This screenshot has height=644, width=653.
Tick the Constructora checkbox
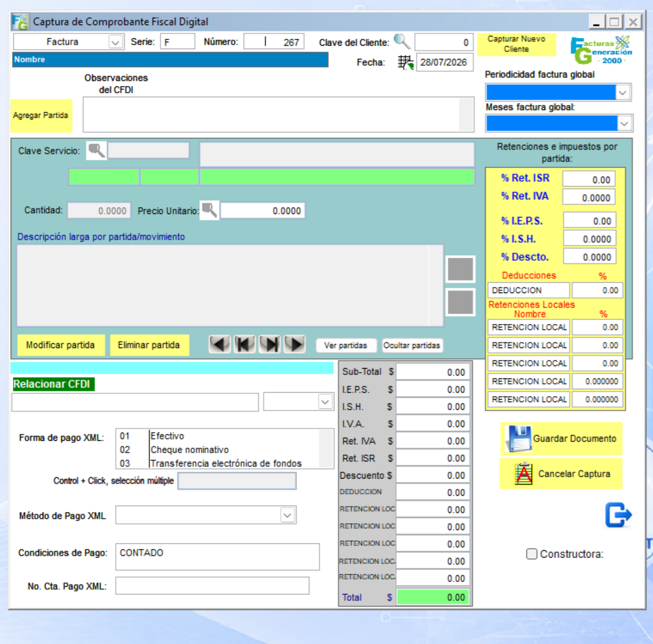coord(531,554)
